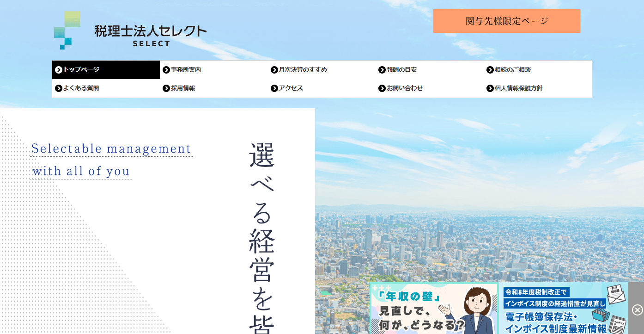
Task: Click the arrow icon beside お問い合わせ
Action: (382, 88)
